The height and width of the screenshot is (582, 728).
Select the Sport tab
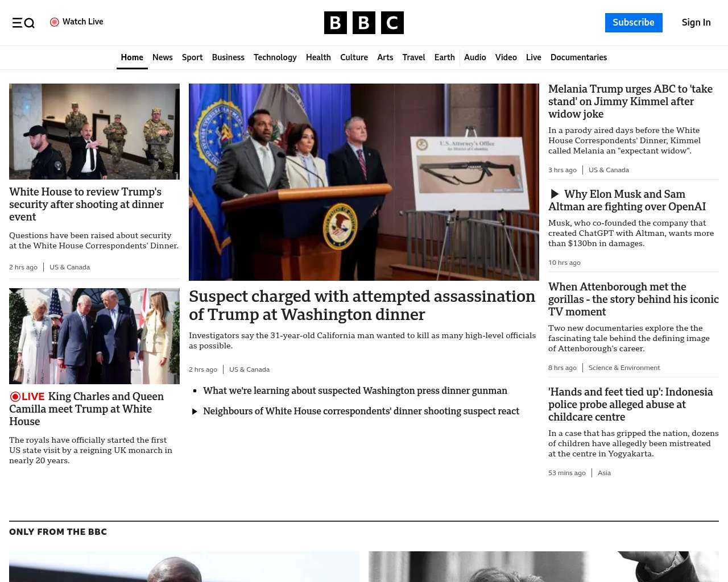tap(192, 57)
